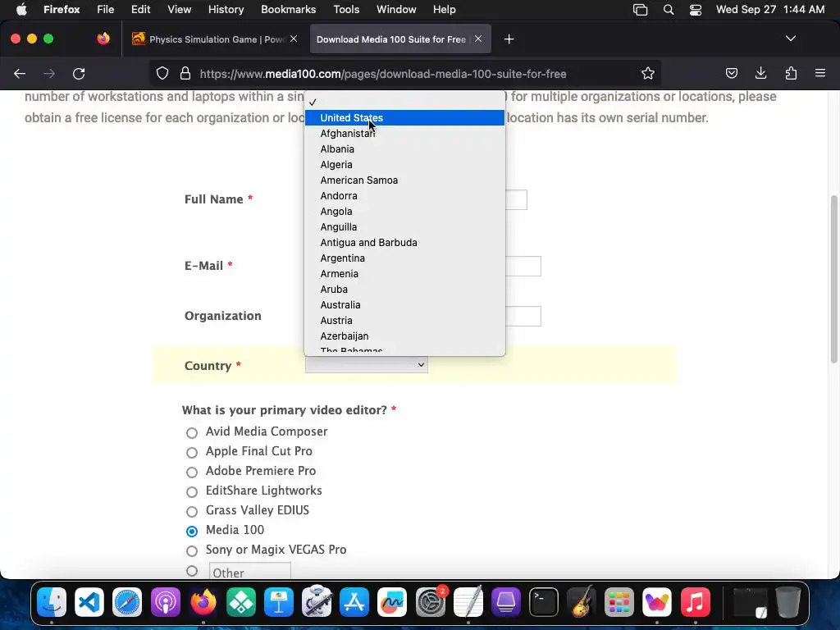Open the Firefox hamburger menu
This screenshot has width=840, height=630.
(x=820, y=73)
